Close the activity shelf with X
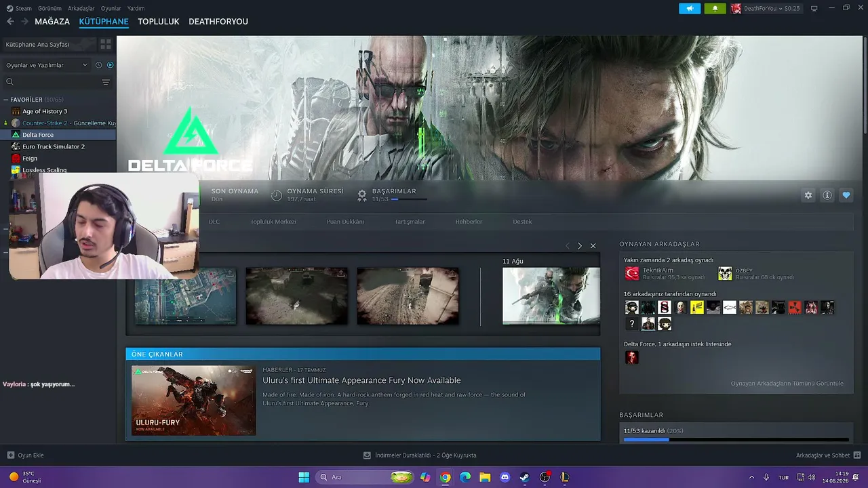This screenshot has height=488, width=868. pos(593,245)
